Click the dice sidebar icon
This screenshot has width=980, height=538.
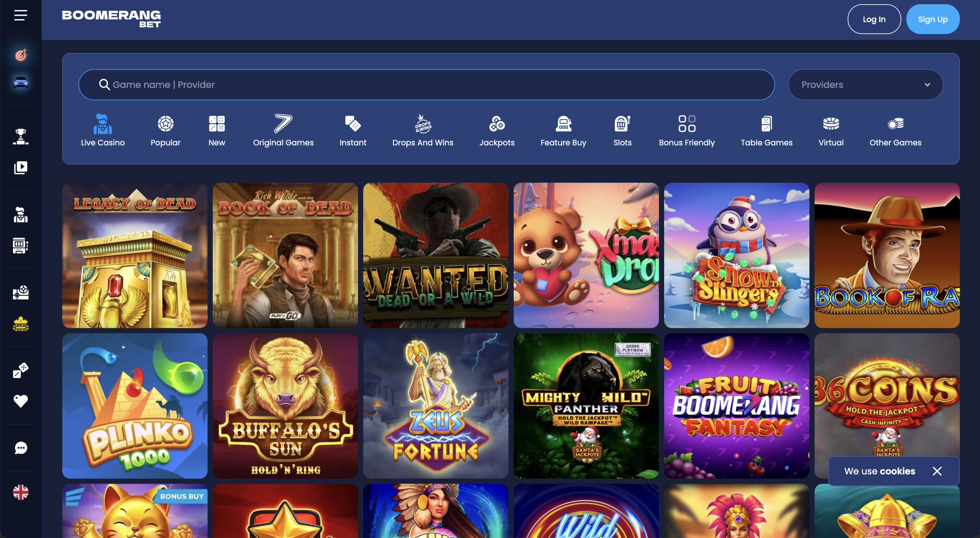21,370
